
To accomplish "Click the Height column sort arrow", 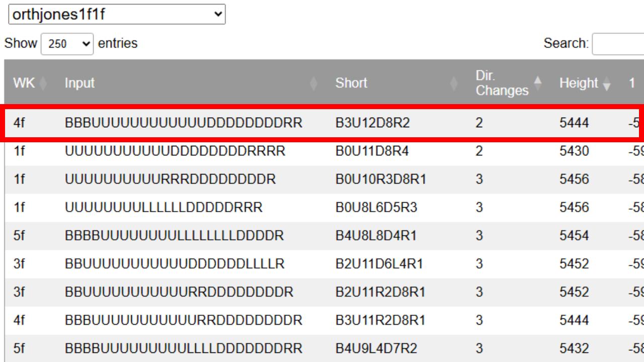I will click(x=606, y=83).
